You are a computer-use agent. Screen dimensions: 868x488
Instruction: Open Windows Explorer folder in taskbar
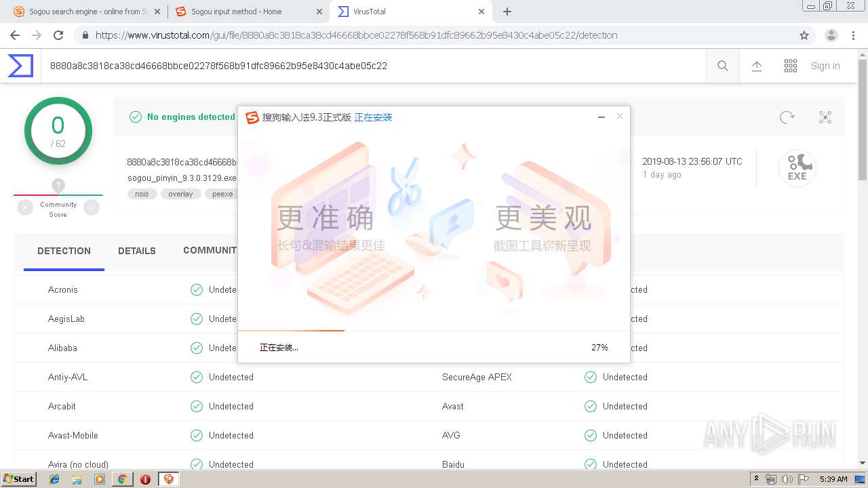pos(77,479)
